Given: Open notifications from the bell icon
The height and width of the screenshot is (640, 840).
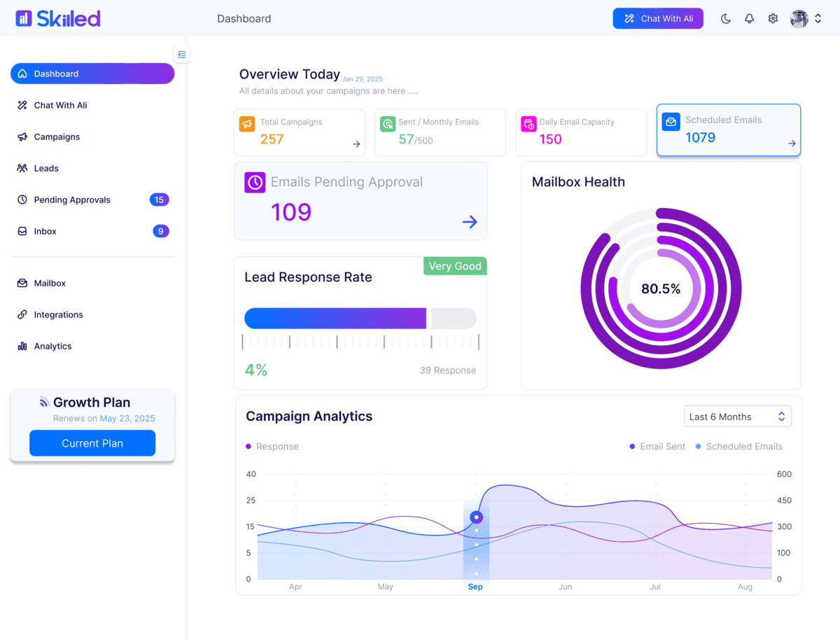Looking at the screenshot, I should (x=749, y=18).
